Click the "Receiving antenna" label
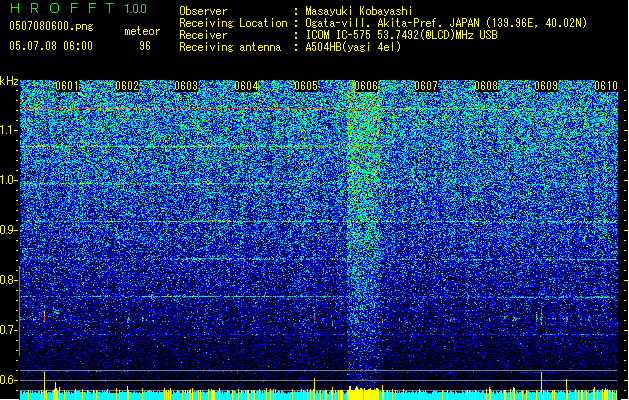The image size is (629, 400). (x=230, y=47)
